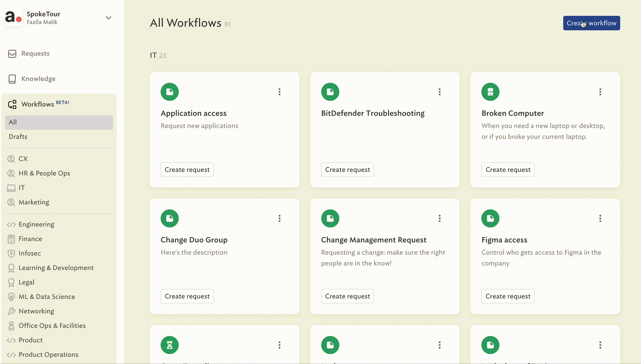Click the Finance calculator icon

point(11,239)
